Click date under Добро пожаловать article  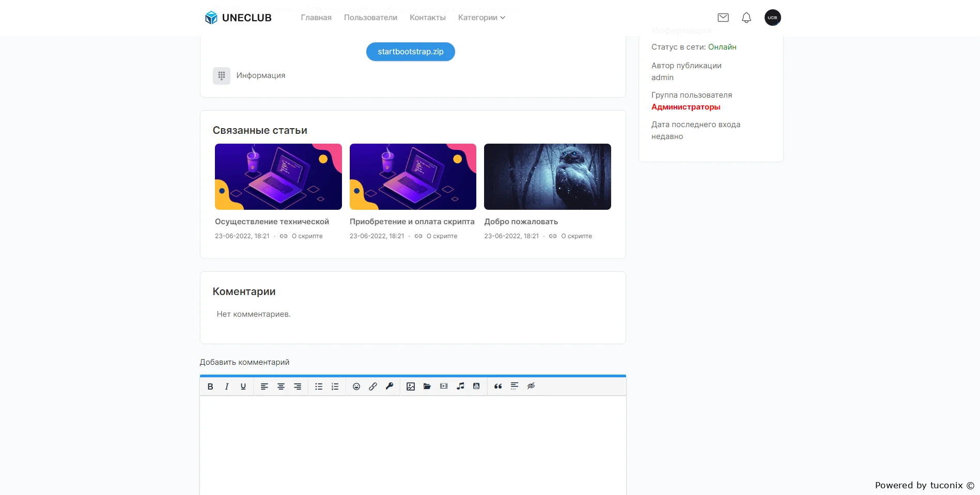pos(511,236)
